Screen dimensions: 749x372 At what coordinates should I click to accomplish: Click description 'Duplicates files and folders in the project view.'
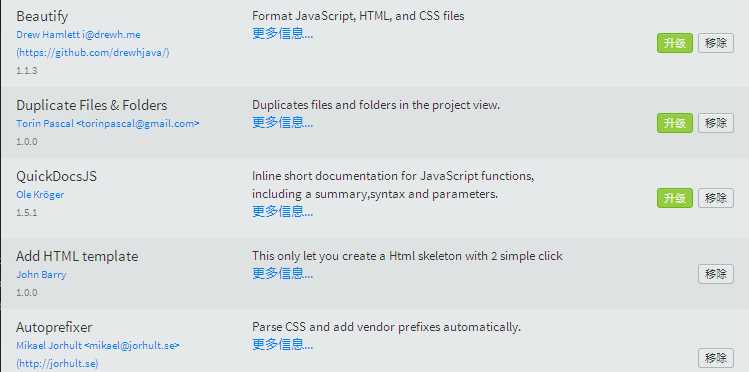tap(376, 105)
